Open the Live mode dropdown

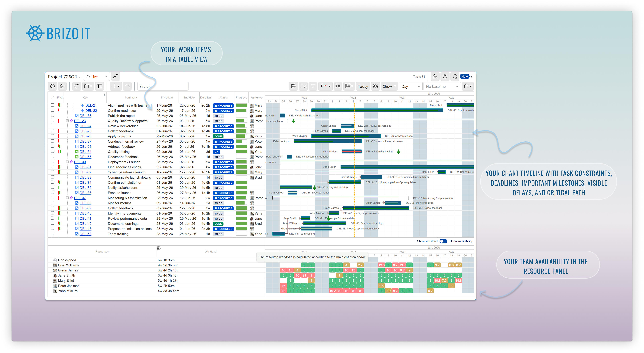click(97, 77)
